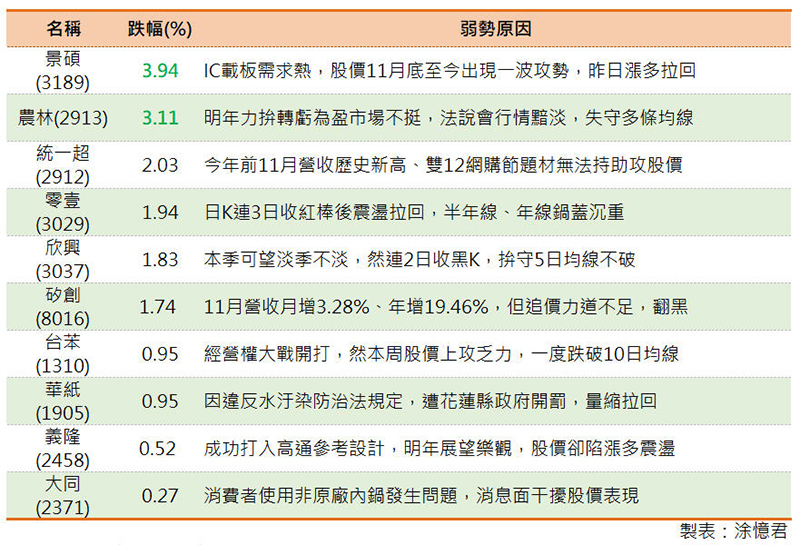Click the 製表：涂憶君 credit text
The image size is (800, 545).
(733, 531)
